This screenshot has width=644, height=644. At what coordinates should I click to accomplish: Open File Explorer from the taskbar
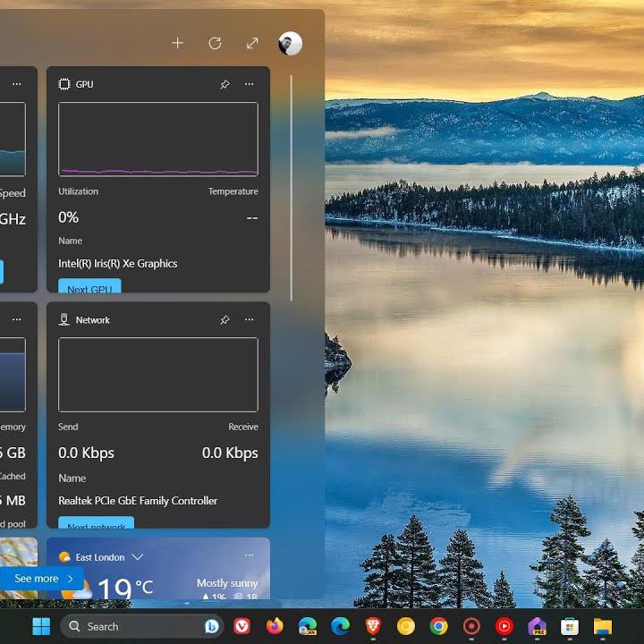pyautogui.click(x=602, y=626)
